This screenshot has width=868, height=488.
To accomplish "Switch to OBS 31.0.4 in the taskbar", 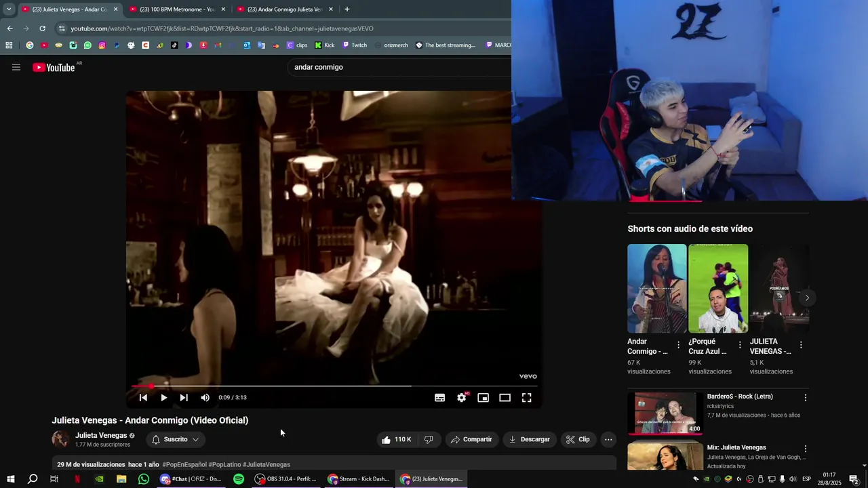I will [285, 479].
